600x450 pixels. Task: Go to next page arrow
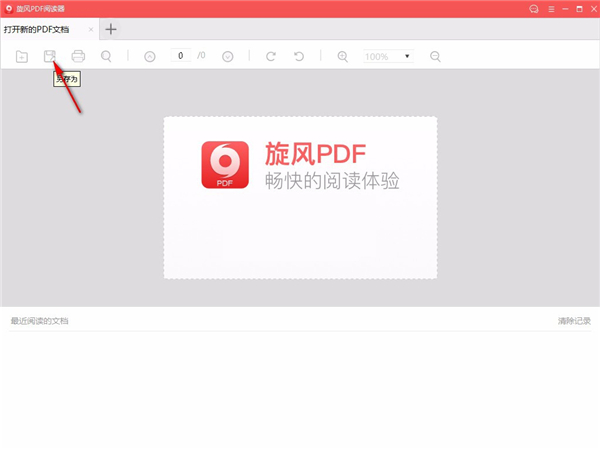(x=228, y=57)
